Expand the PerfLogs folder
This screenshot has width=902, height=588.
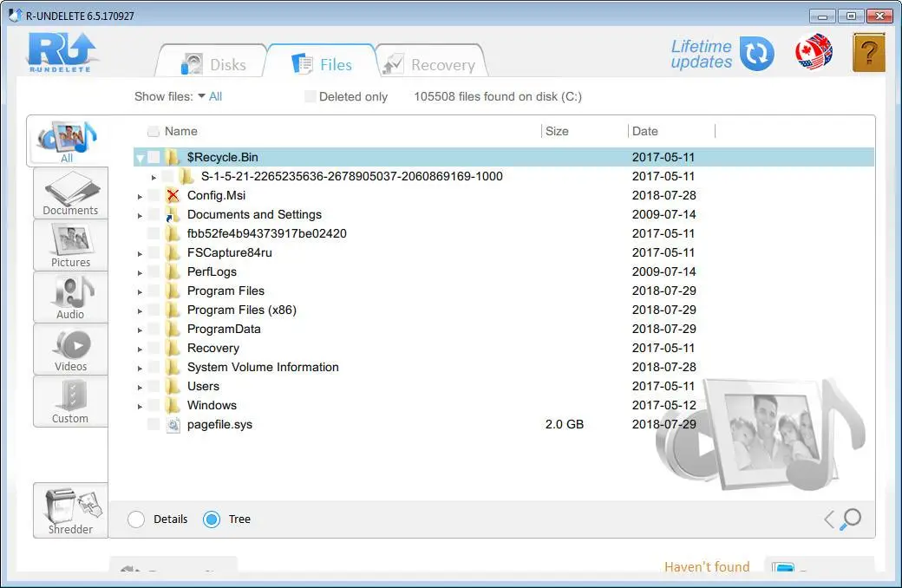point(140,272)
